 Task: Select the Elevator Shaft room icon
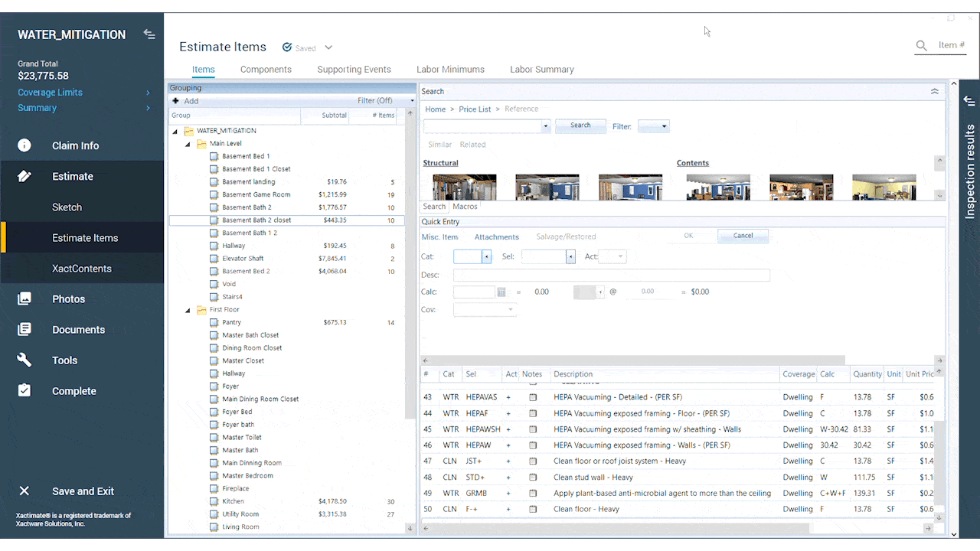[x=214, y=259]
